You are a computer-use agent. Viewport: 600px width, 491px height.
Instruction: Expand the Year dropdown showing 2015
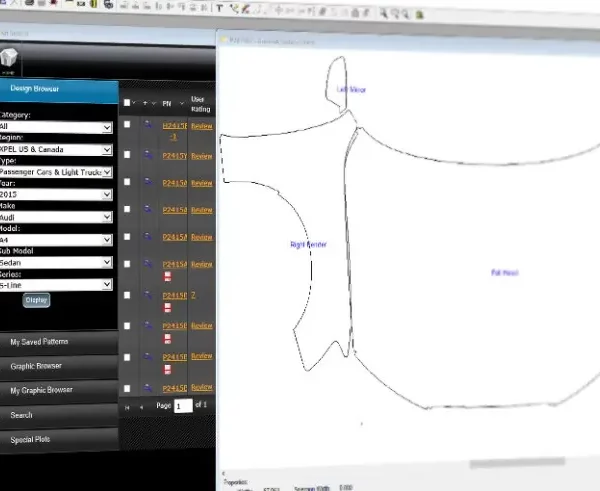(x=56, y=194)
